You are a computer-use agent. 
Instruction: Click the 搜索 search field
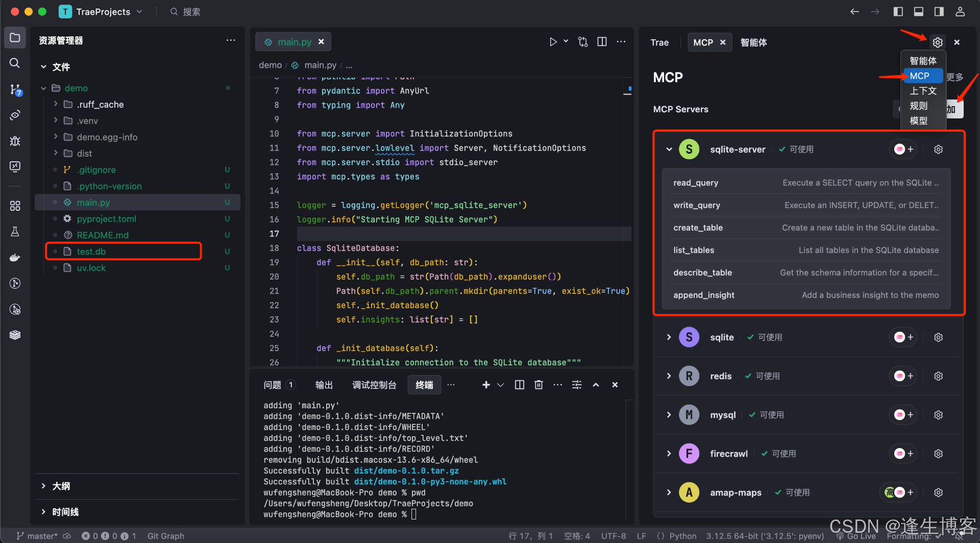click(186, 12)
